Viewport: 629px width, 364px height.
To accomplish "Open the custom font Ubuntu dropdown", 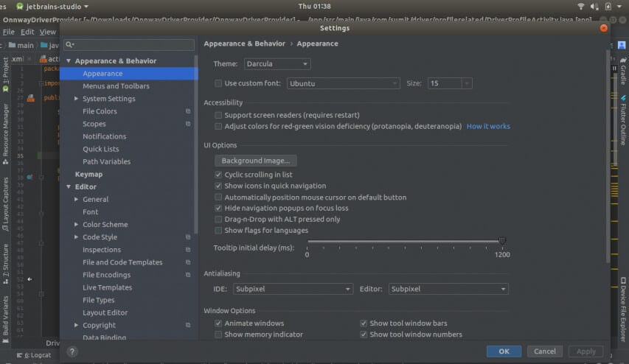I will [x=344, y=83].
